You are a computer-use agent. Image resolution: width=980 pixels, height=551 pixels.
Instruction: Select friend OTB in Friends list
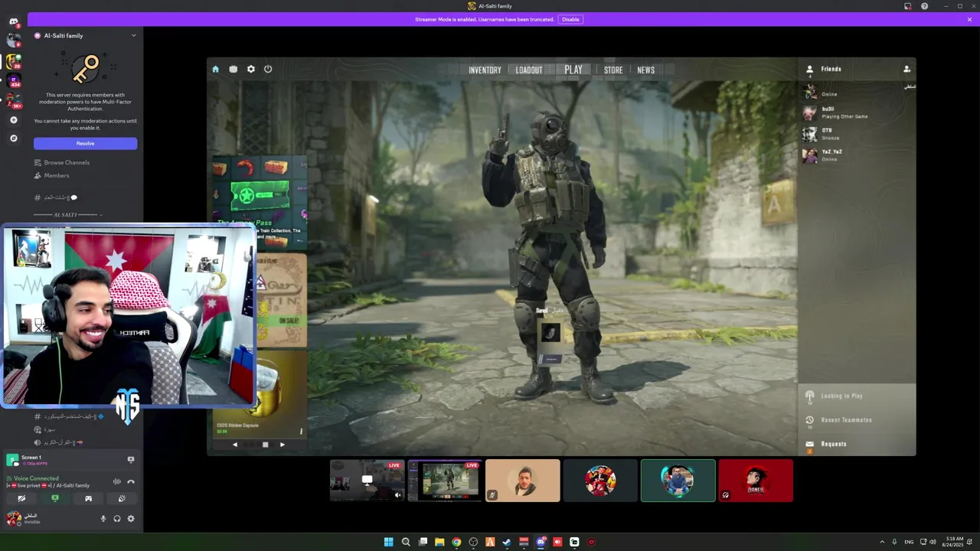click(x=857, y=134)
